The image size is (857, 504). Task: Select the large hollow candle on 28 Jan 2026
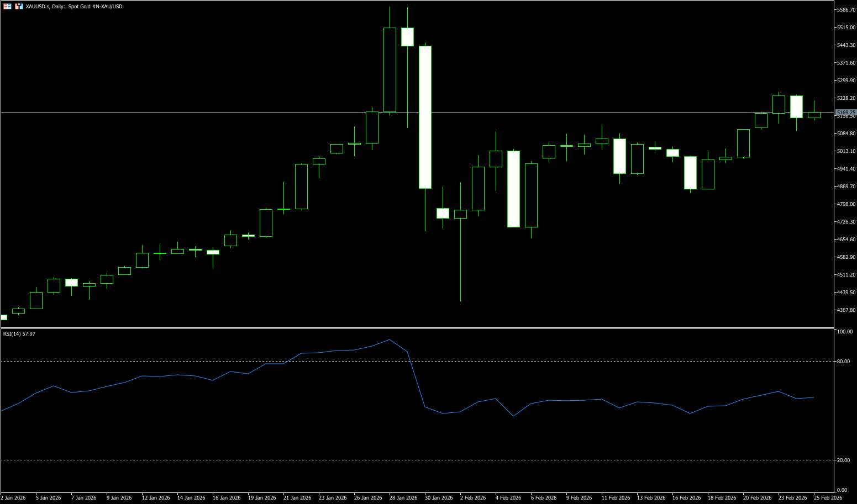click(390, 70)
